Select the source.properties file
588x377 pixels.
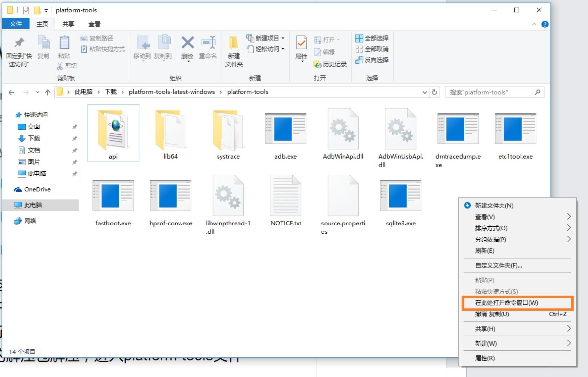[343, 204]
